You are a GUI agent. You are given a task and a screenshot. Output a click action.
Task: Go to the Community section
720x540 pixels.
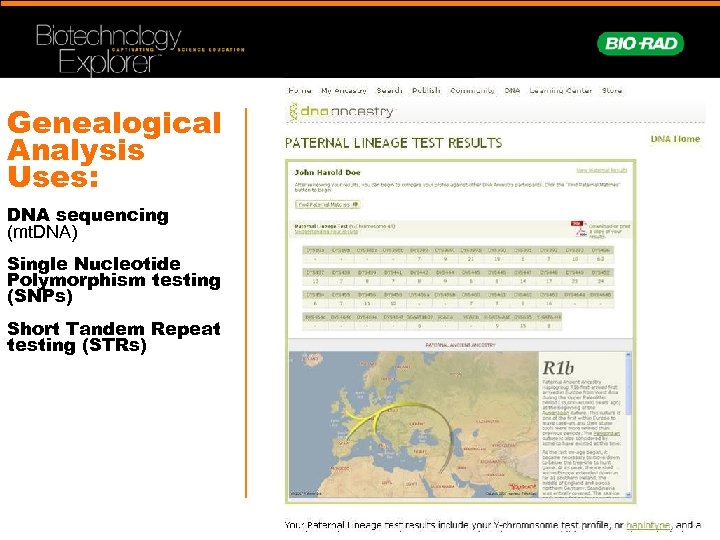tap(472, 90)
